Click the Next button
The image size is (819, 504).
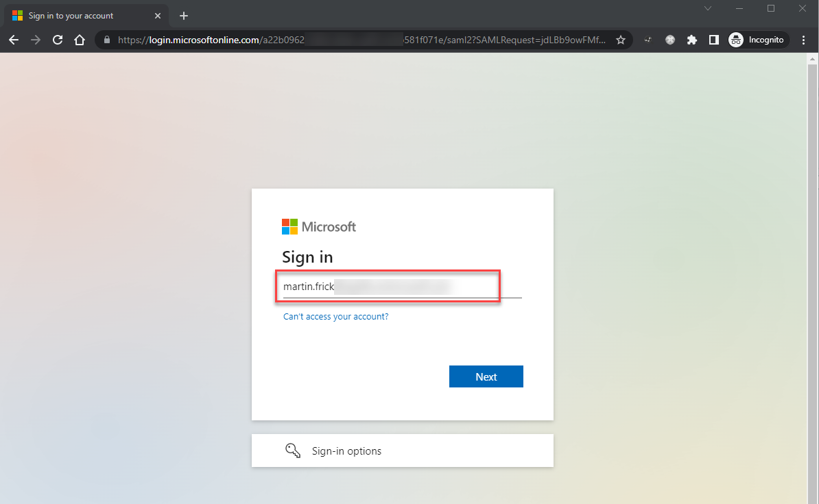pos(486,376)
